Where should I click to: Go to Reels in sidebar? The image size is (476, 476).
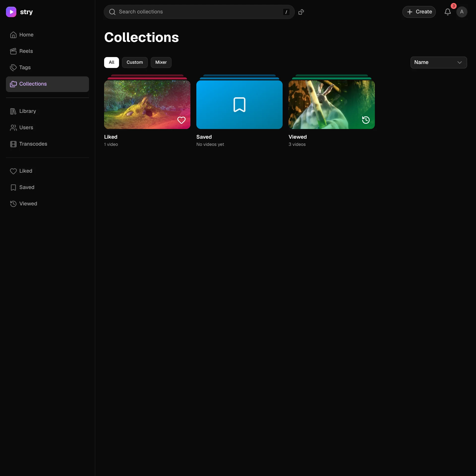click(47, 51)
